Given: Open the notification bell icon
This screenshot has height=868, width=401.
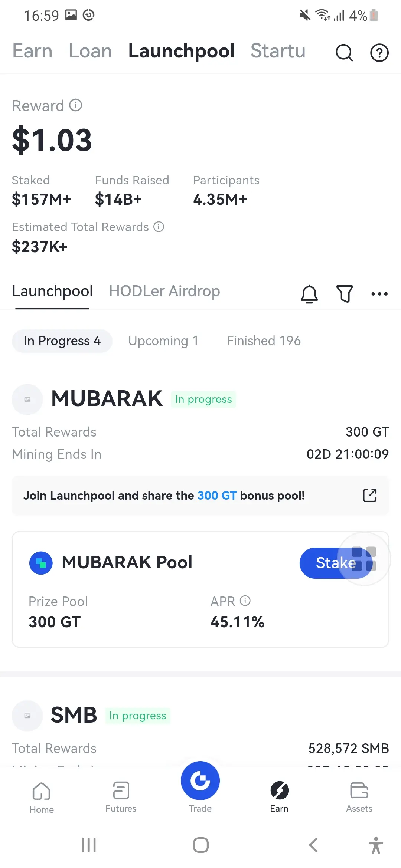Looking at the screenshot, I should [x=309, y=294].
